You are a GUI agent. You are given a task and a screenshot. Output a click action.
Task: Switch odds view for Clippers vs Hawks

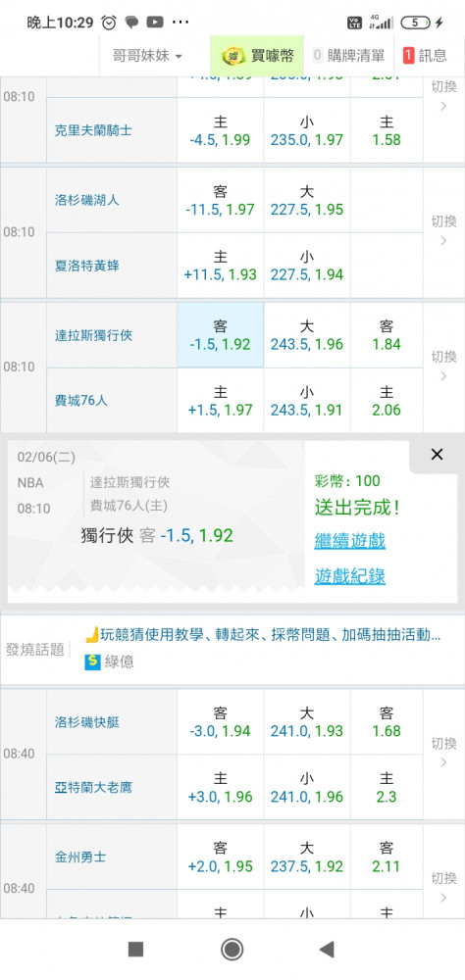pos(443,753)
